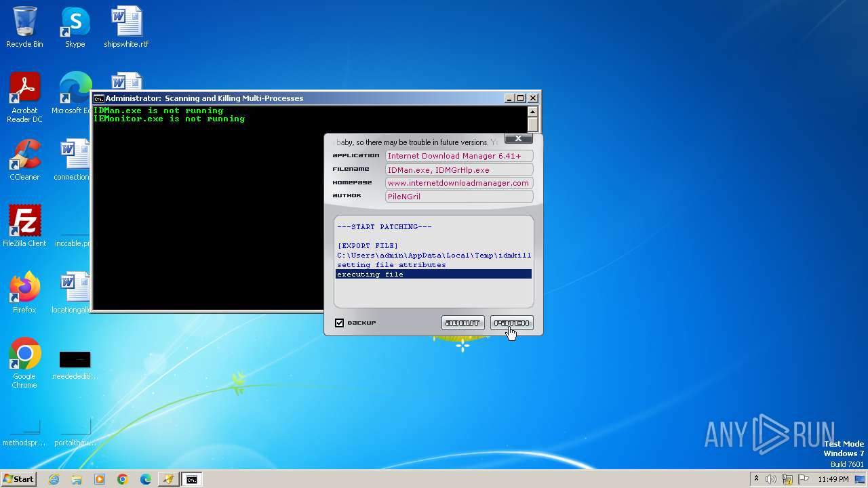
Task: Open the neededediti black thumbnail file
Action: coord(75,365)
